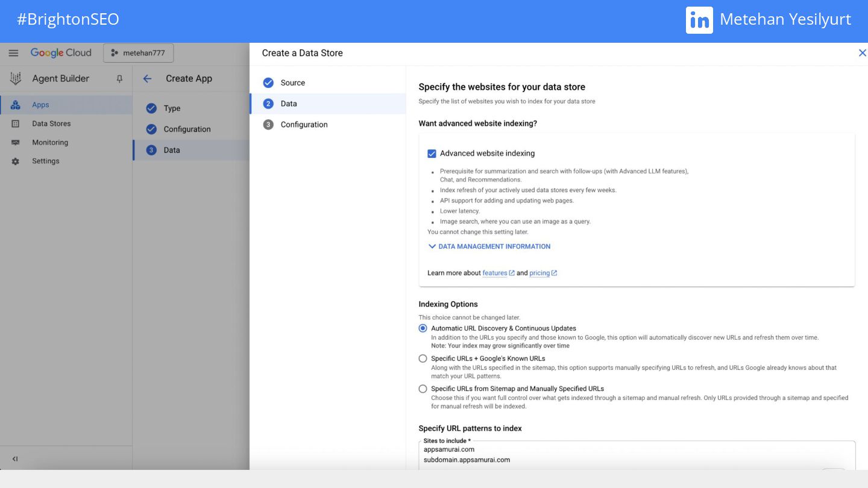Click the Metehan Yesilyurt name in banner
868x488 pixels.
point(785,19)
